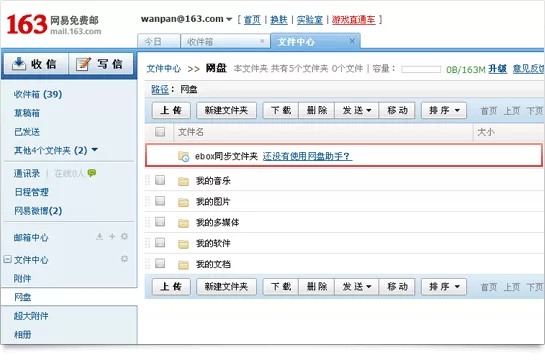This screenshot has height=360, width=545.
Task: Open 已发送 folder in sidebar
Action: click(x=27, y=132)
